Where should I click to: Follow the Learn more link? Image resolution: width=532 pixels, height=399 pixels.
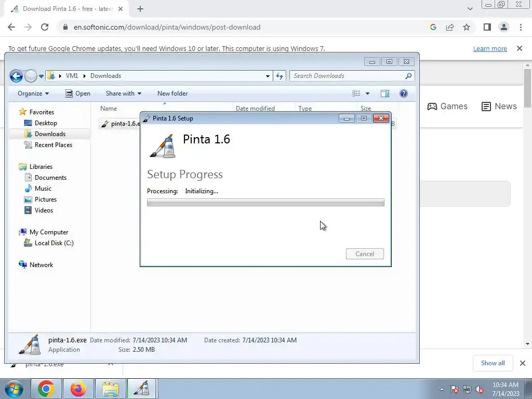click(490, 48)
